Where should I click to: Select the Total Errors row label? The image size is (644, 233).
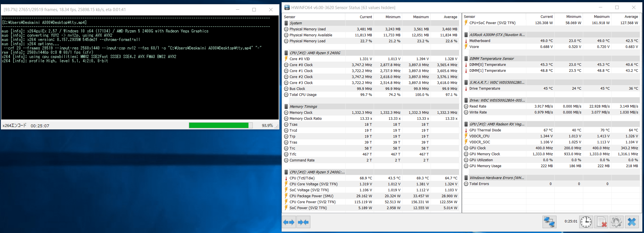click(479, 184)
